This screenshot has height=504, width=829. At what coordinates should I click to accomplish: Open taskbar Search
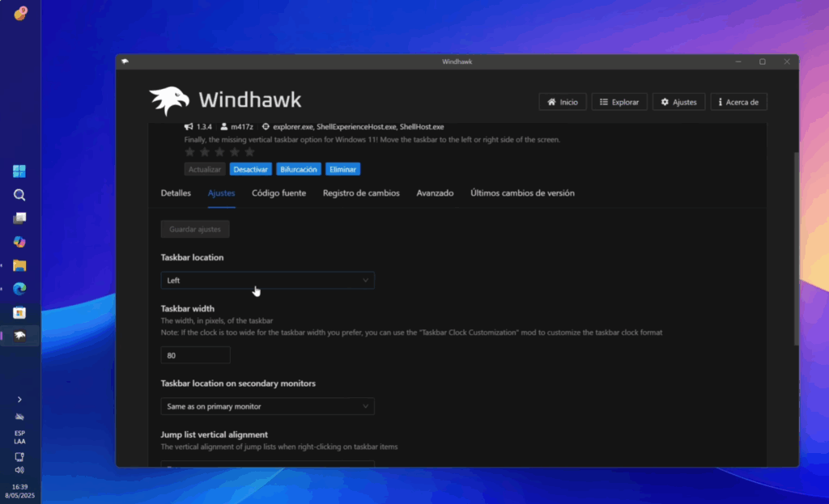(19, 195)
